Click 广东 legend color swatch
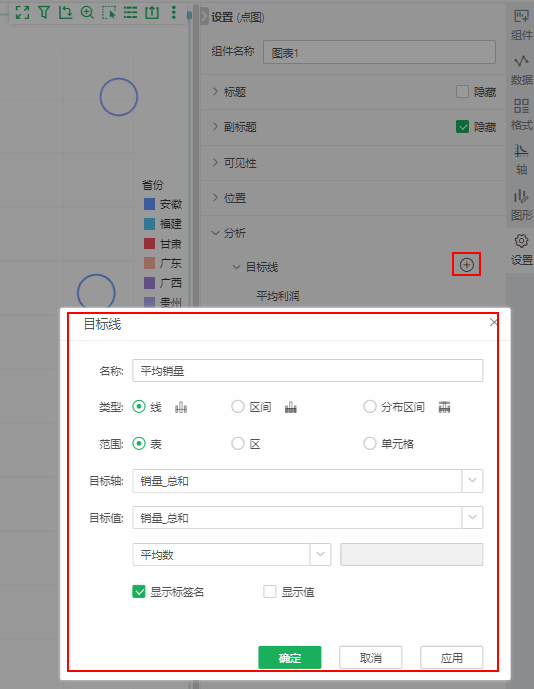Image resolution: width=534 pixels, height=689 pixels. [149, 263]
